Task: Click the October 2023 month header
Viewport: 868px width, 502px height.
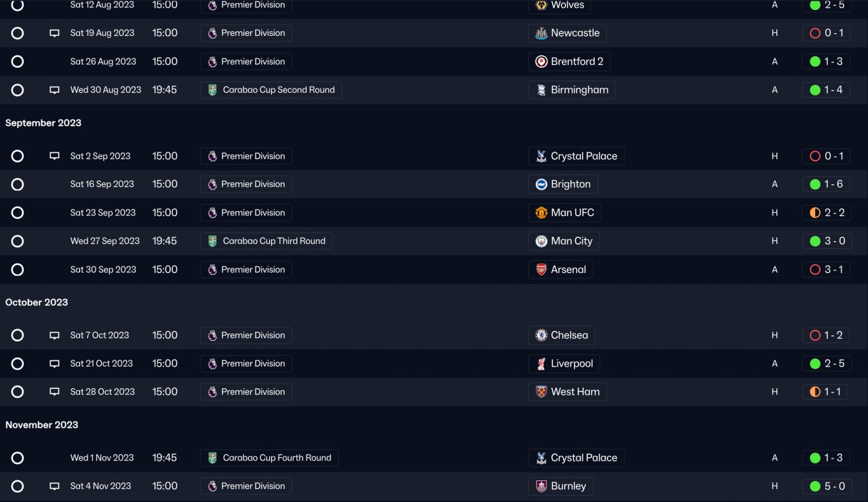Action: tap(37, 302)
